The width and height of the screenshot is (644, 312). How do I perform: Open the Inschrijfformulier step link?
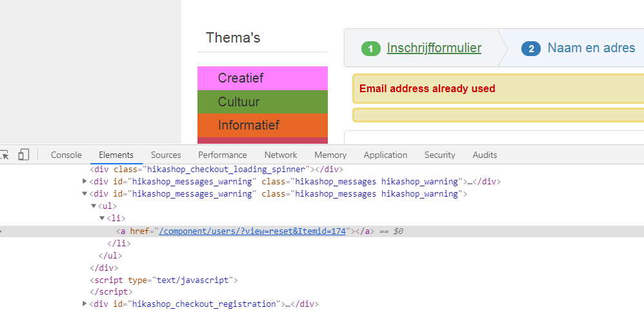(434, 48)
